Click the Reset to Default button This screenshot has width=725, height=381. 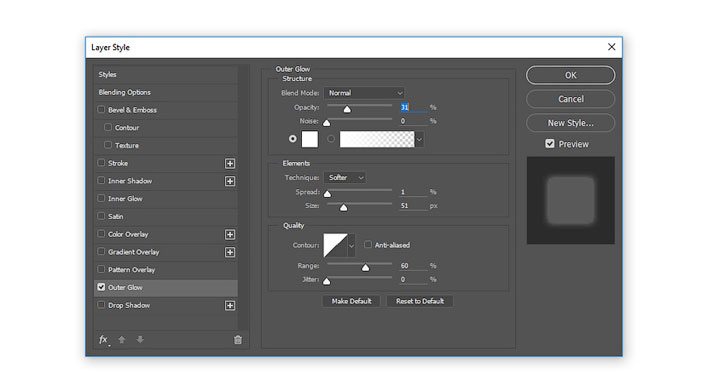[420, 301]
